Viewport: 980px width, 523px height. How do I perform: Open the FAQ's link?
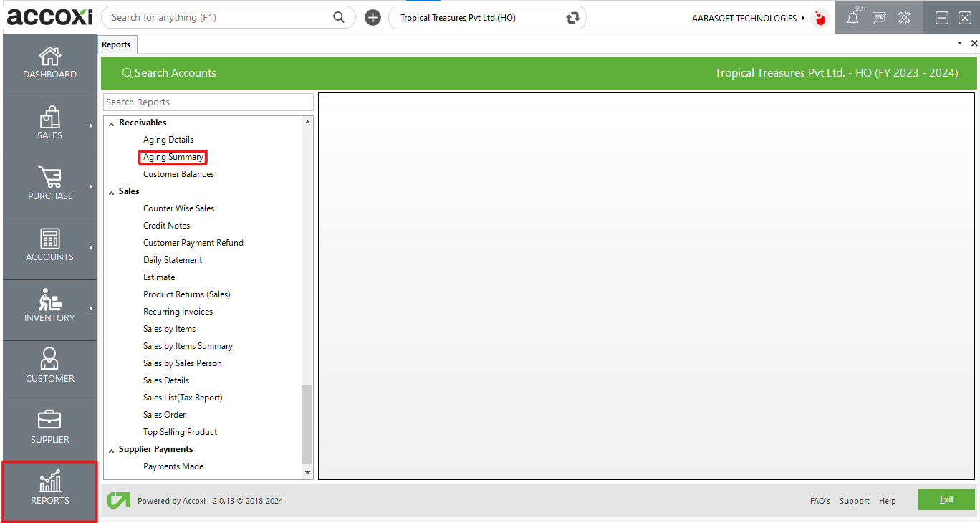820,501
